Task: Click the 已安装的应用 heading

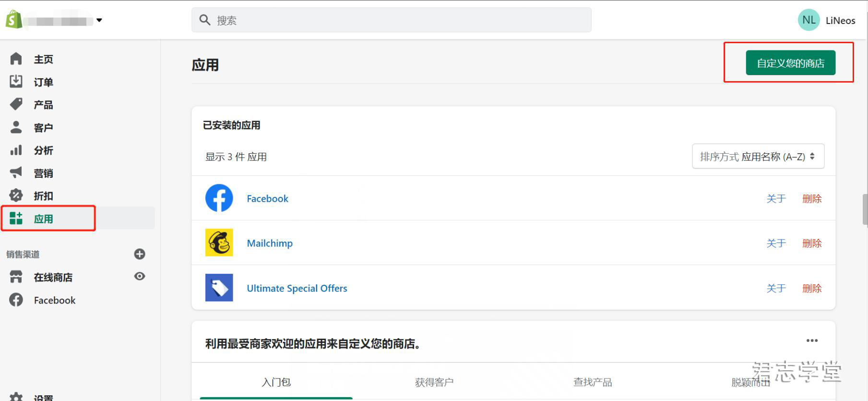Action: pyautogui.click(x=231, y=125)
